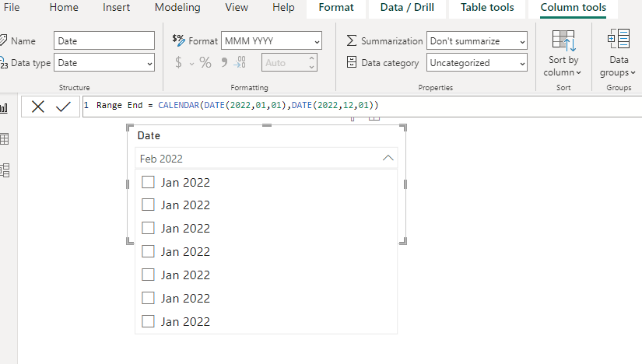Switch to the View tab

[237, 7]
